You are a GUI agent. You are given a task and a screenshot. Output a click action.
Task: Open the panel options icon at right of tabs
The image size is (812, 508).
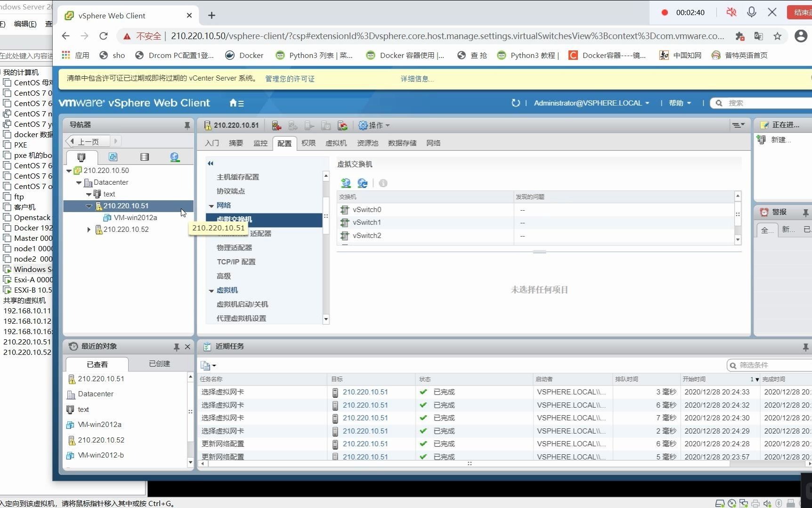click(738, 125)
